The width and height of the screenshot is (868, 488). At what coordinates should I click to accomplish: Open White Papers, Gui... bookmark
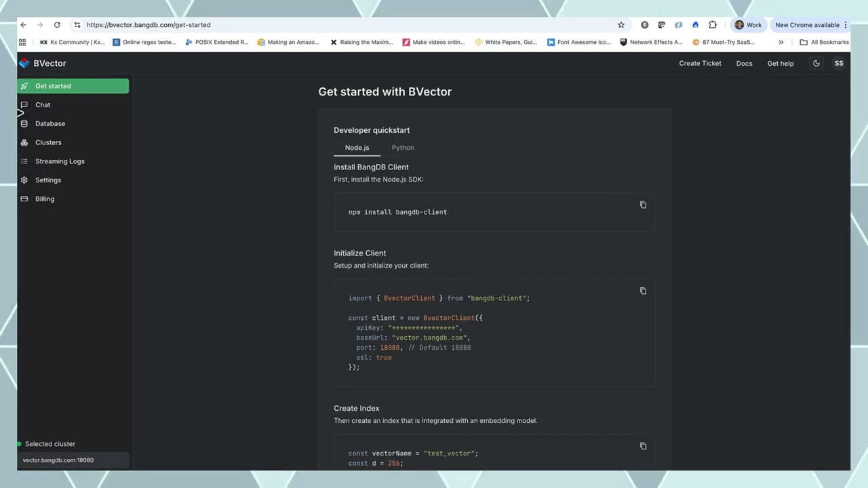point(506,42)
